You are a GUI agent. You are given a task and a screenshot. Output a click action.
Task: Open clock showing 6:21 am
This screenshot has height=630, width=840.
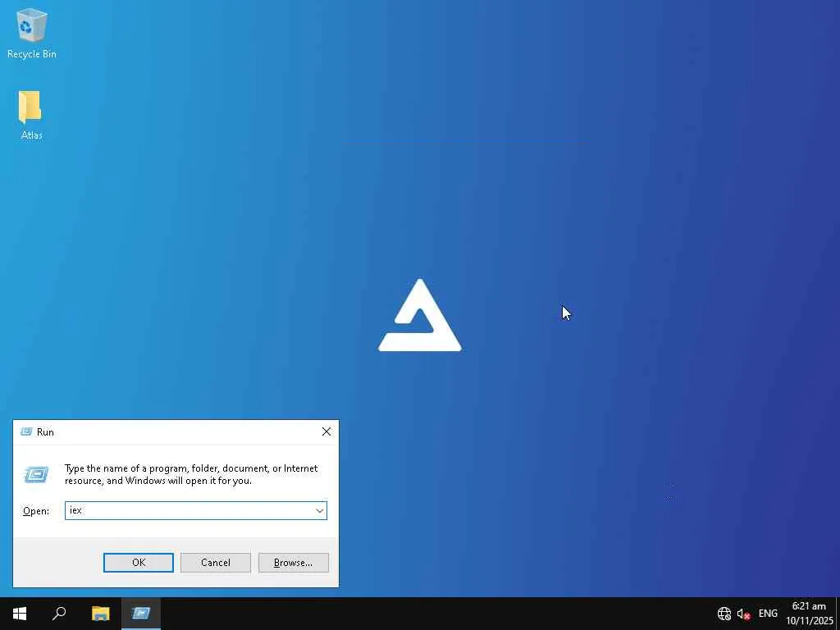809,614
